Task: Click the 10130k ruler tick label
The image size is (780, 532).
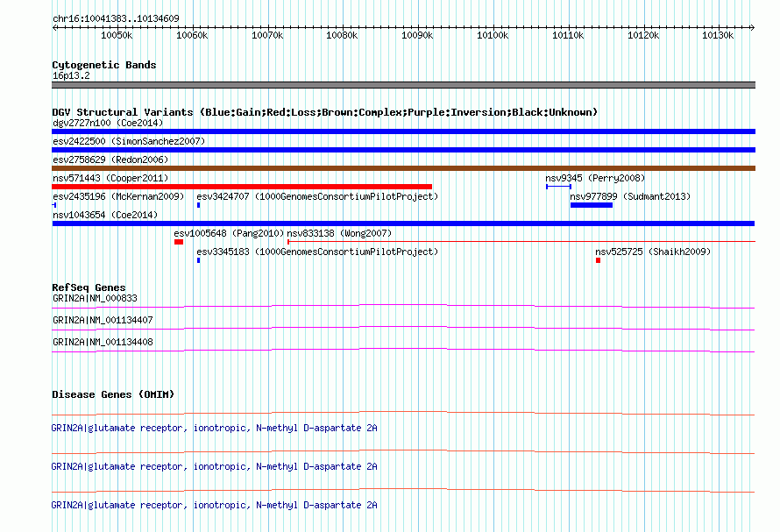Action: pos(718,35)
